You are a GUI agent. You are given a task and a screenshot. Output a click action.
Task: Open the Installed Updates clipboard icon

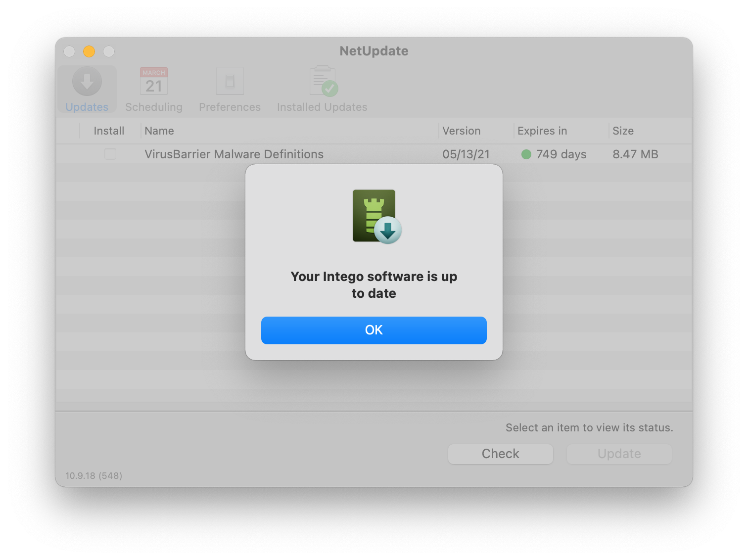click(x=323, y=81)
